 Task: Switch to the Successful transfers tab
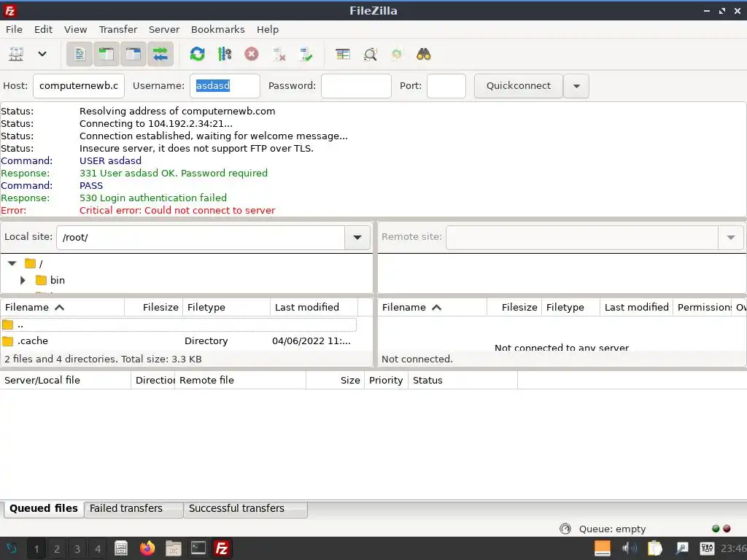pyautogui.click(x=245, y=508)
